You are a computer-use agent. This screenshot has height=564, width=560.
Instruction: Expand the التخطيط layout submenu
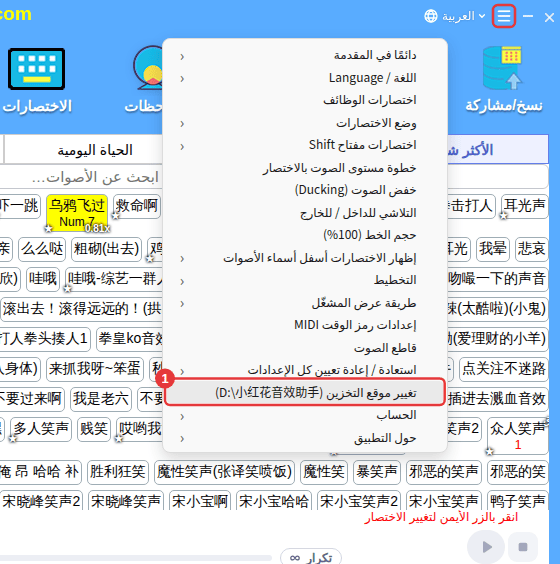[305, 280]
